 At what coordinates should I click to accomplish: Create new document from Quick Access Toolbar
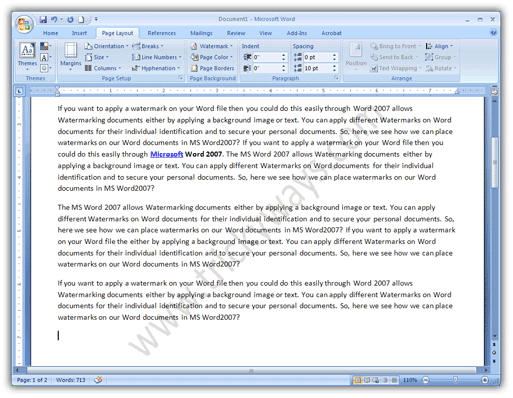click(81, 20)
